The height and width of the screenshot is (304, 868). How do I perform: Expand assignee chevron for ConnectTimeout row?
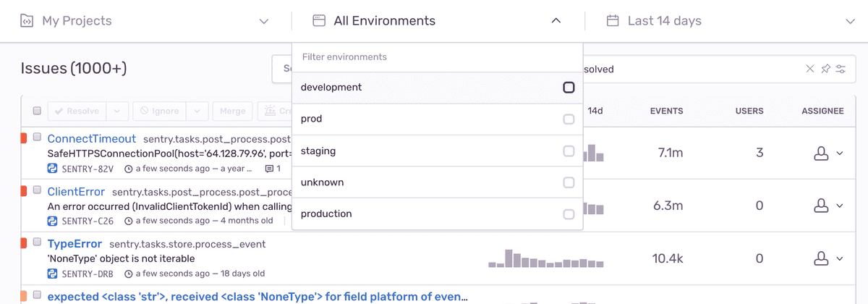840,153
